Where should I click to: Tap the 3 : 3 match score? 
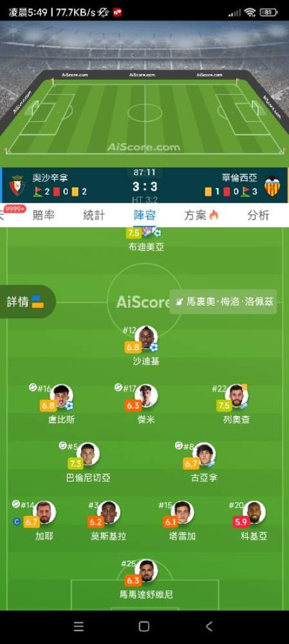(x=145, y=187)
